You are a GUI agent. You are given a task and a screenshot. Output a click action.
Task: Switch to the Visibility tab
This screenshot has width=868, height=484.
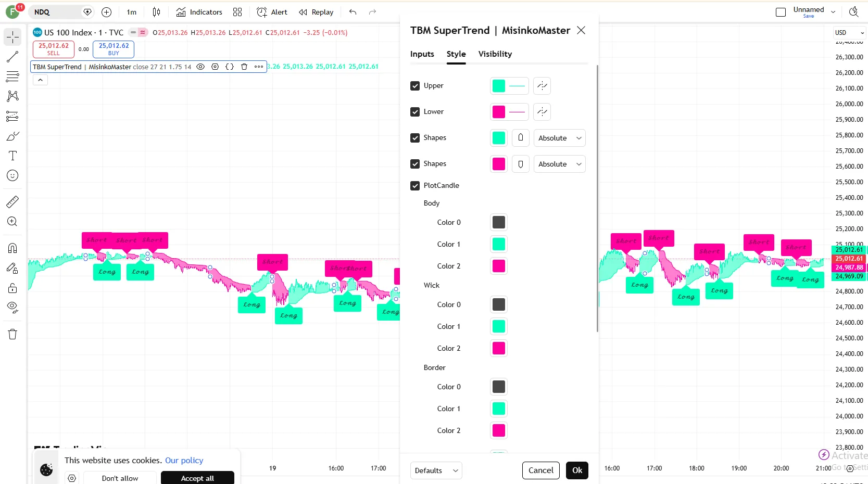(495, 54)
